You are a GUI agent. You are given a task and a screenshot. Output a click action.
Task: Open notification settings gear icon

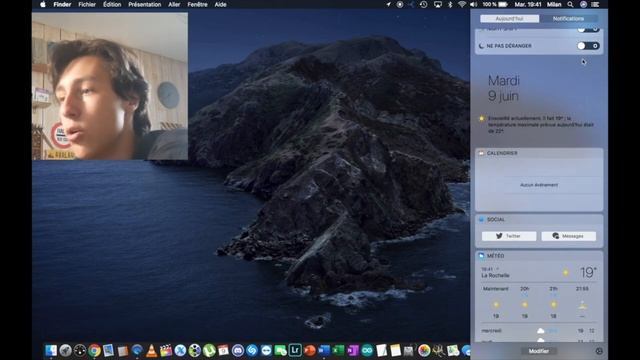pos(599,351)
